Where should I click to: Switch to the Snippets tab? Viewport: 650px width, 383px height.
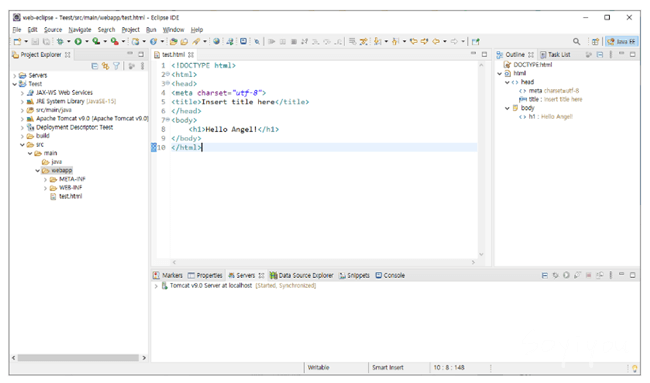354,276
